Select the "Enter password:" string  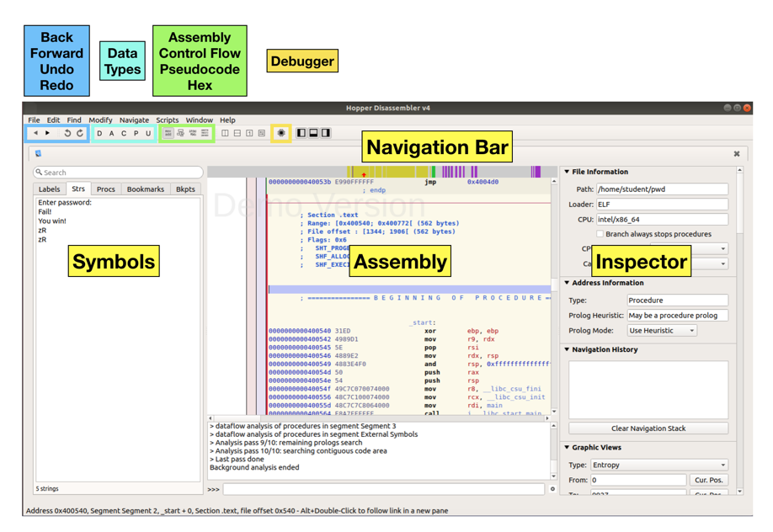coord(65,202)
